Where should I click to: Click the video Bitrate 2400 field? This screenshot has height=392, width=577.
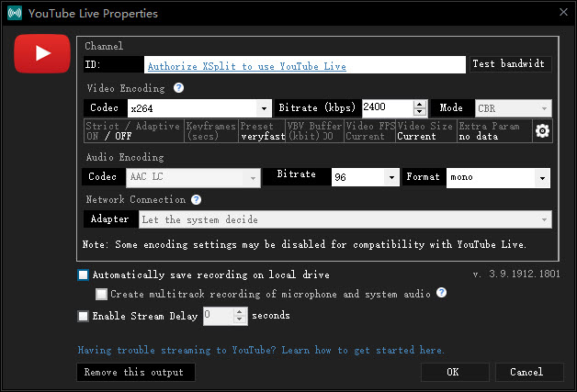pos(387,108)
